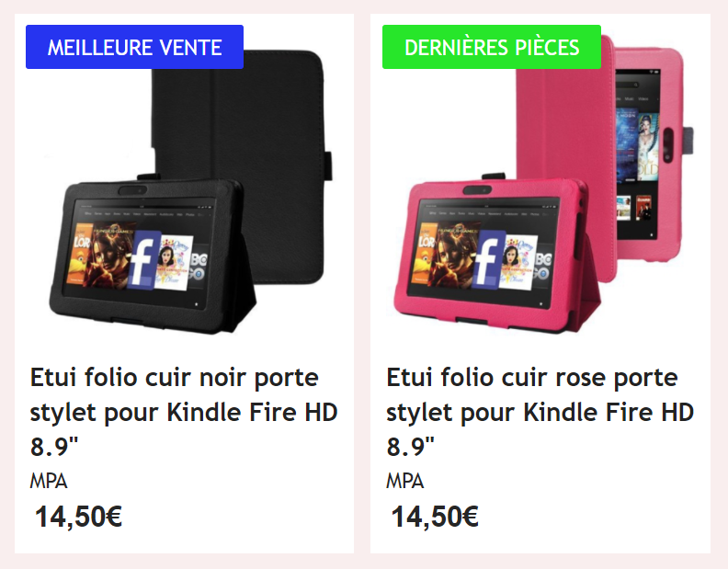Select MPA brand under the pink case
Screen dimensions: 728x569
tap(404, 481)
